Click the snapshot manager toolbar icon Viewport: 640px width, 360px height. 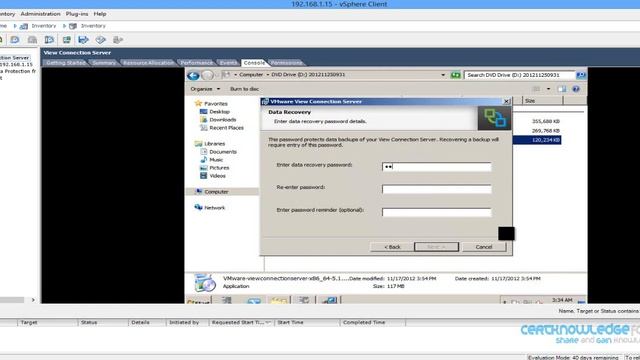[100, 40]
